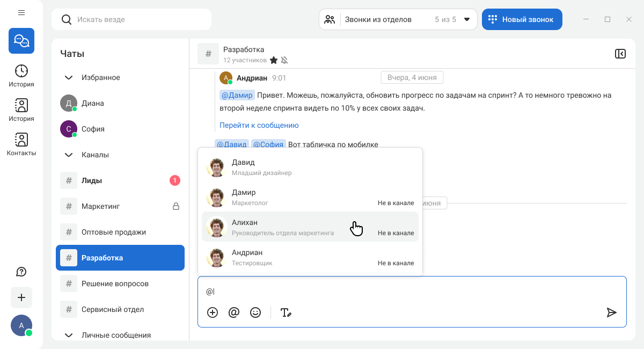Toggle the muted bell for Разработка channel
Viewport: 644px width, 349px height.
pyautogui.click(x=284, y=60)
